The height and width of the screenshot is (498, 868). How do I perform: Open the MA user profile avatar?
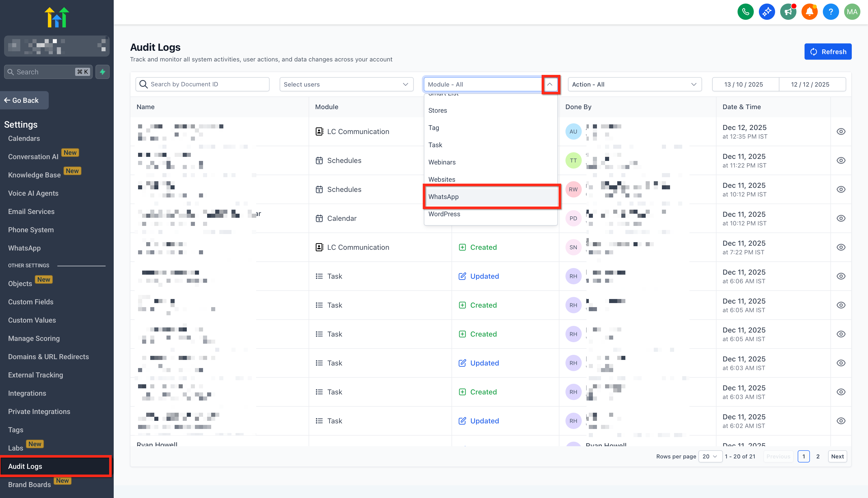pos(852,12)
